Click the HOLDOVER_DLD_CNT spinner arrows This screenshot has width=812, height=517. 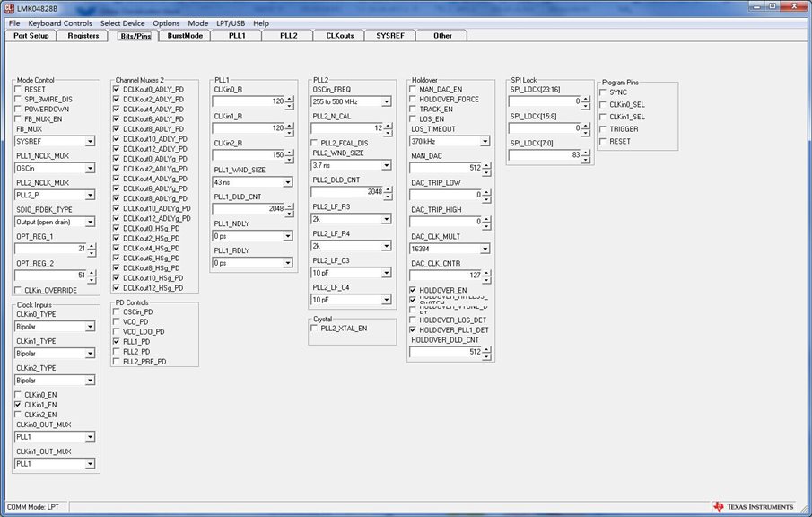486,352
